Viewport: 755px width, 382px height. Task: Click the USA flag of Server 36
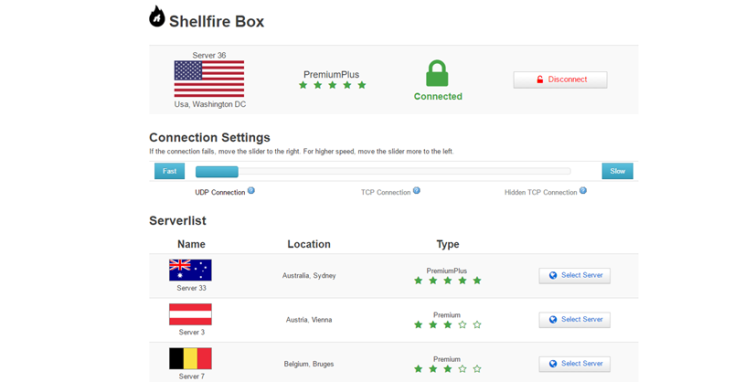click(x=209, y=79)
